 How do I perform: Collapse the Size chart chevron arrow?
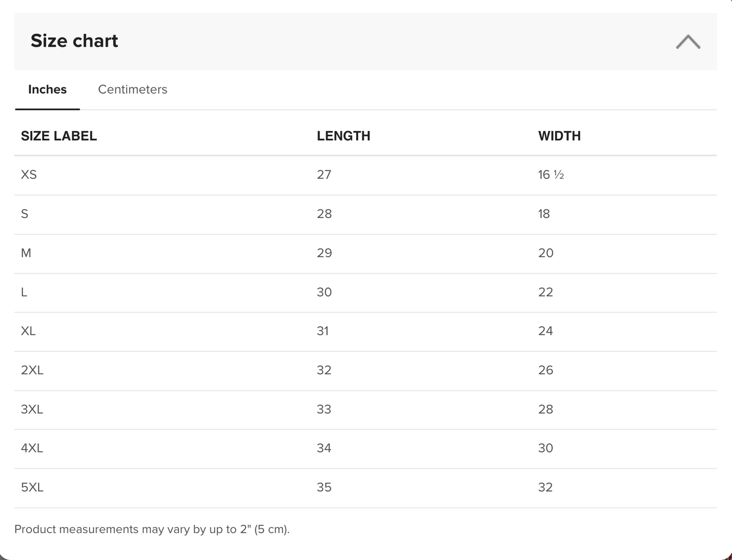coord(688,42)
